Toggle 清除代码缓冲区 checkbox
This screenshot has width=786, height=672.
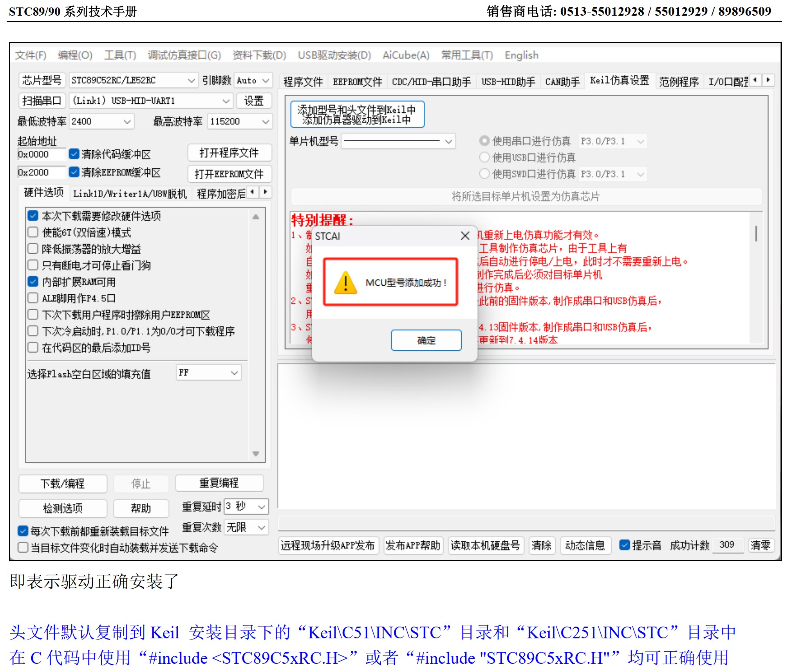(74, 154)
